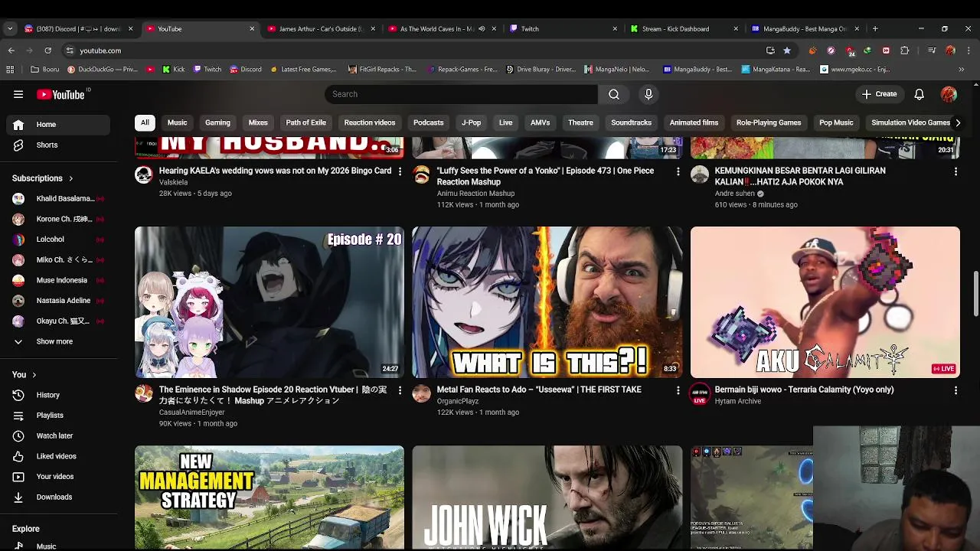Open options for KEMUNGKINAN BESAR video
This screenshot has width=980, height=551.
955,171
